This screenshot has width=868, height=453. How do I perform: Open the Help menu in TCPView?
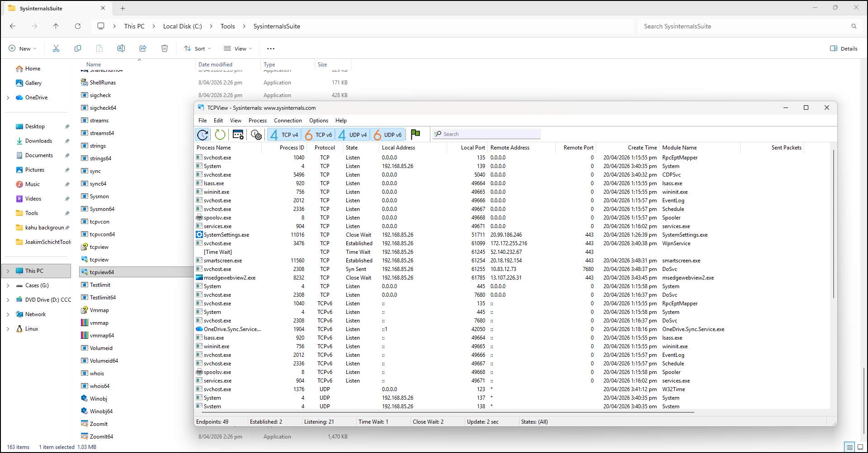341,121
